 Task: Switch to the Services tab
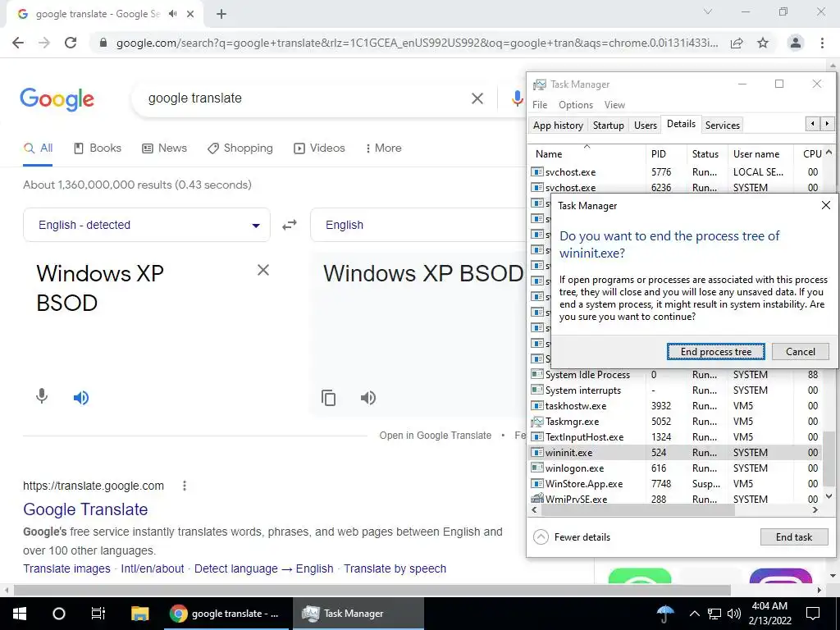(722, 126)
